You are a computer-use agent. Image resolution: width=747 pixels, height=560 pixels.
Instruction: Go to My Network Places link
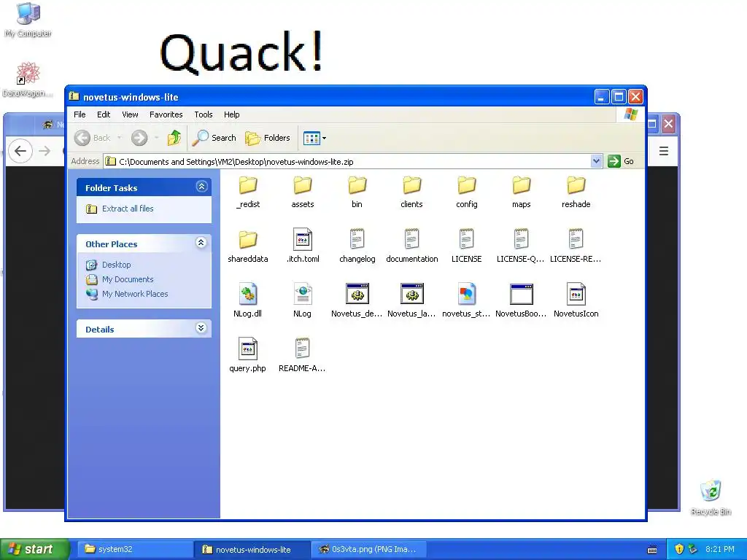click(135, 294)
